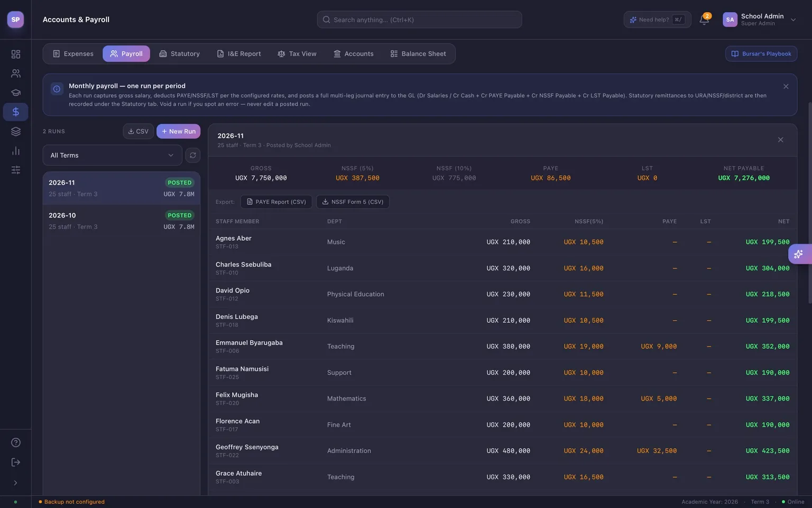Viewport: 812px width, 508px height.
Task: Click the logout icon in sidebar
Action: [x=16, y=462]
